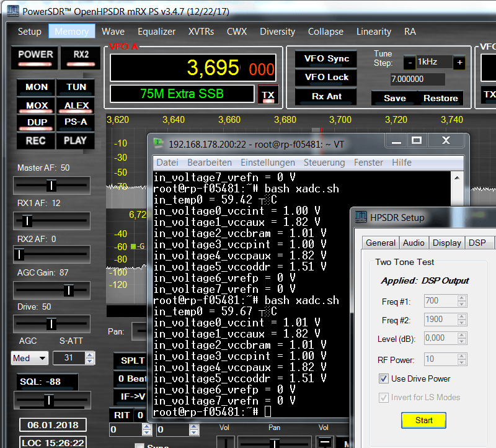Open the Linearity menu
This screenshot has height=448, width=496.
click(x=374, y=32)
